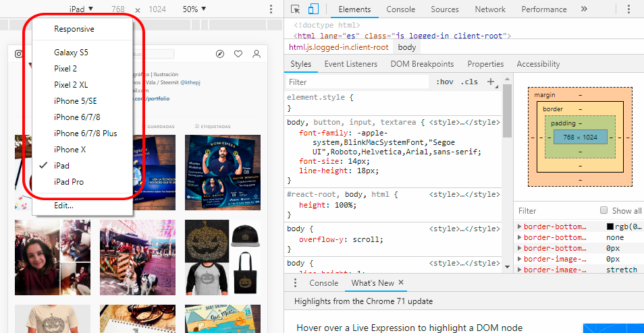Toggle the device toolbar icon
The image size is (644, 333).
(314, 9)
